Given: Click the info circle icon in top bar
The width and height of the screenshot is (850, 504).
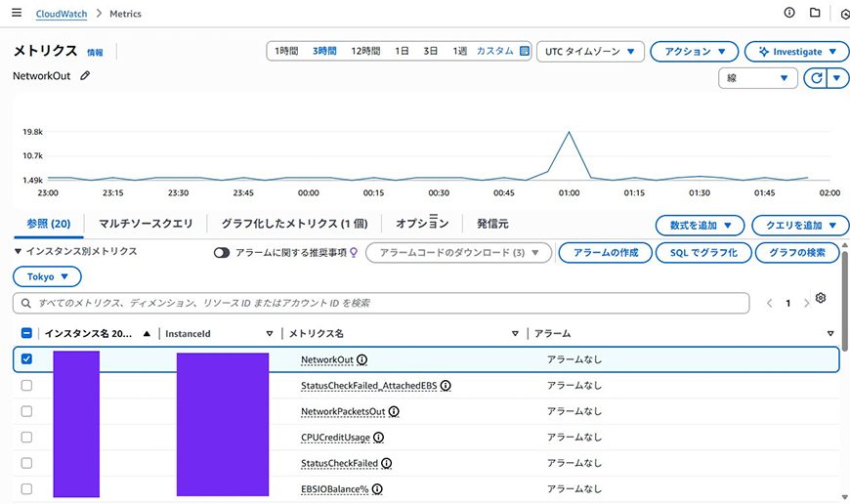Looking at the screenshot, I should [789, 13].
